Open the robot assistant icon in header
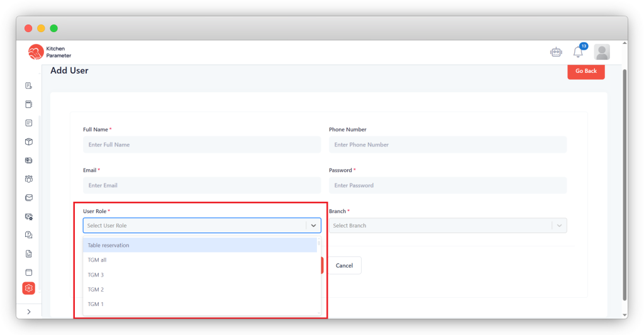 556,52
